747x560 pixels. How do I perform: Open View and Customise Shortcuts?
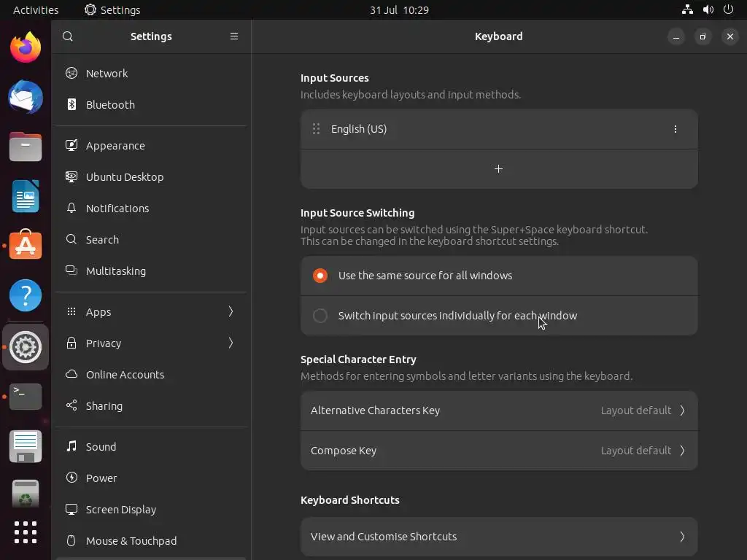tap(499, 537)
